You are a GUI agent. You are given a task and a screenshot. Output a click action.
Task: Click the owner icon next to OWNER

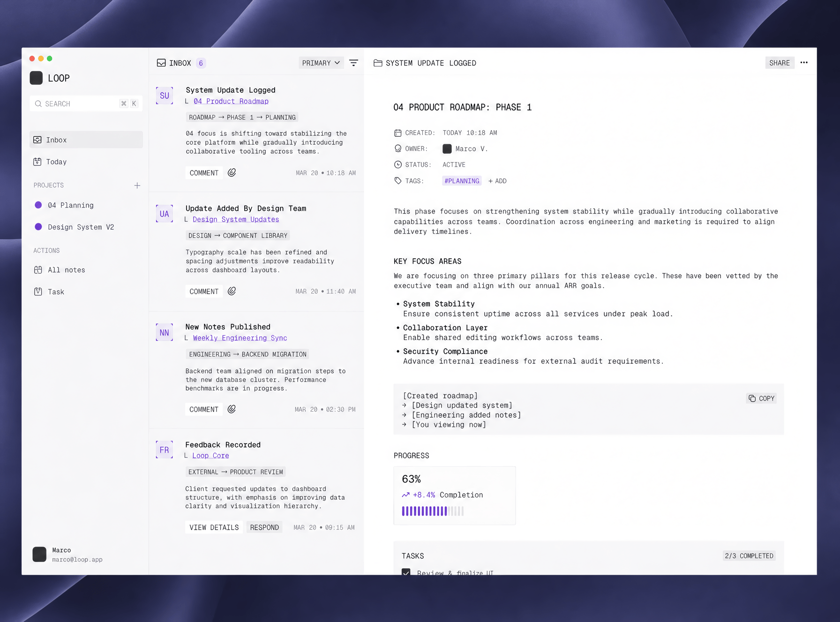click(x=397, y=148)
